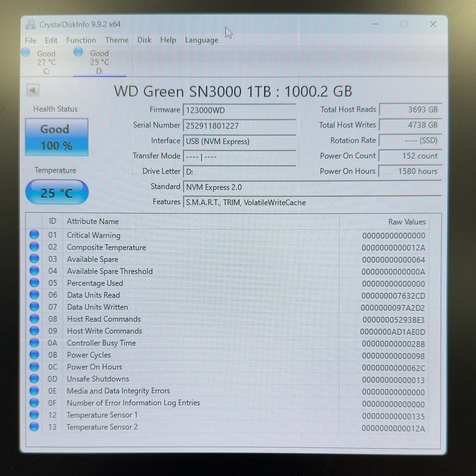Click raw value 0000000000062C
Screen dimensions: 476x476
click(393, 368)
